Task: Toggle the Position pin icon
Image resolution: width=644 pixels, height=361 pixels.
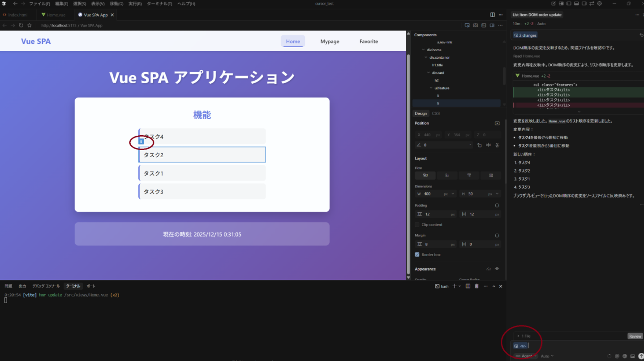Action: pyautogui.click(x=497, y=123)
